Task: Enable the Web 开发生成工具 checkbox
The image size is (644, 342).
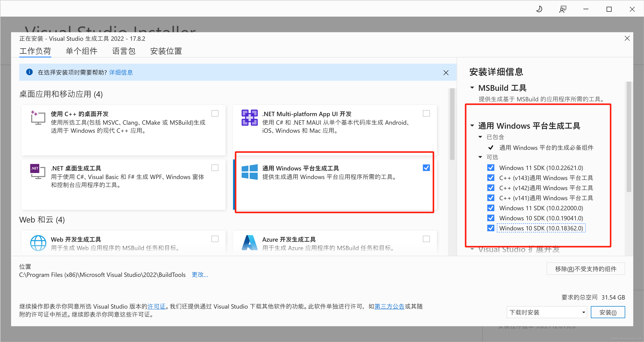Action: coord(215,239)
